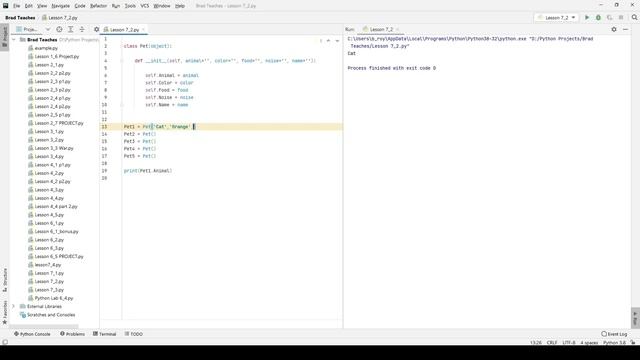This screenshot has width=640, height=360.
Task: Open the File menu
Action: 16,6
